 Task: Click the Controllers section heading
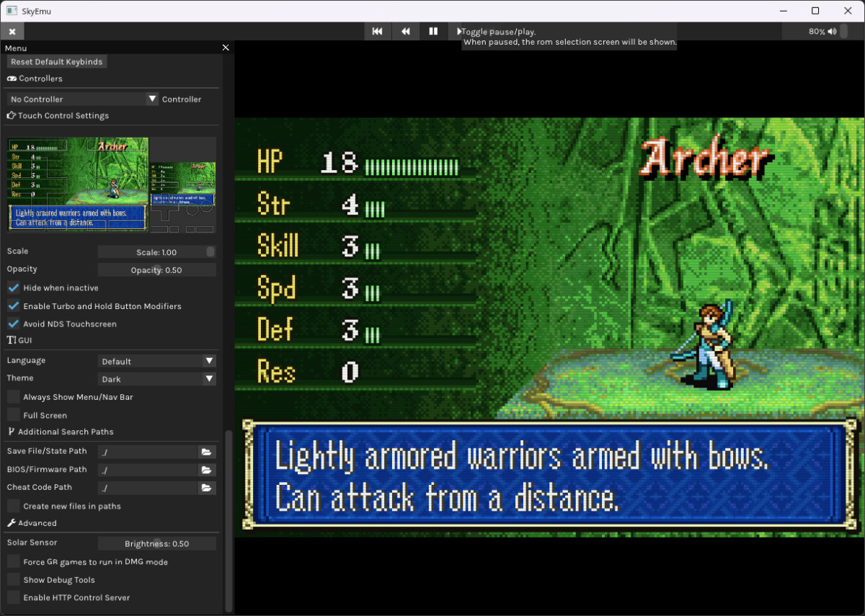40,79
